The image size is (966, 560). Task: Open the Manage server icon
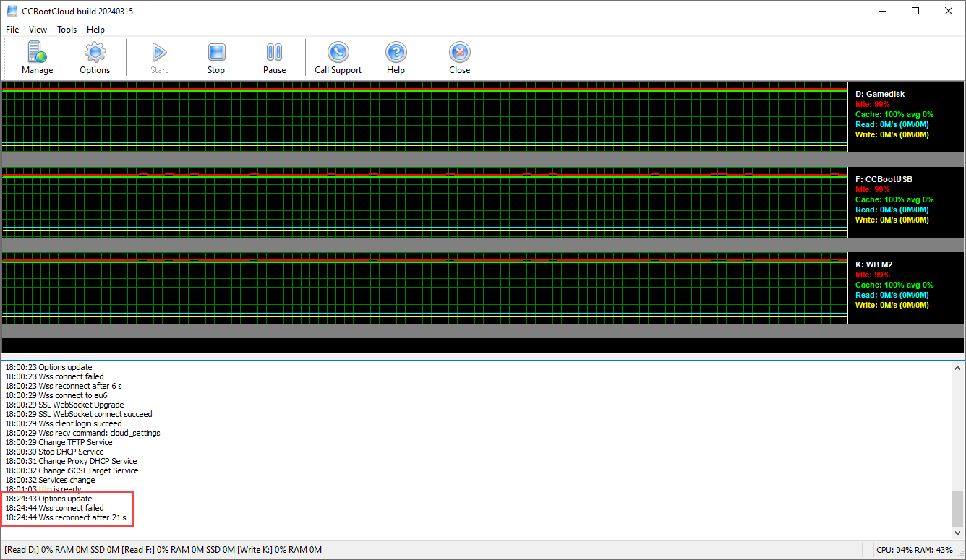(37, 53)
